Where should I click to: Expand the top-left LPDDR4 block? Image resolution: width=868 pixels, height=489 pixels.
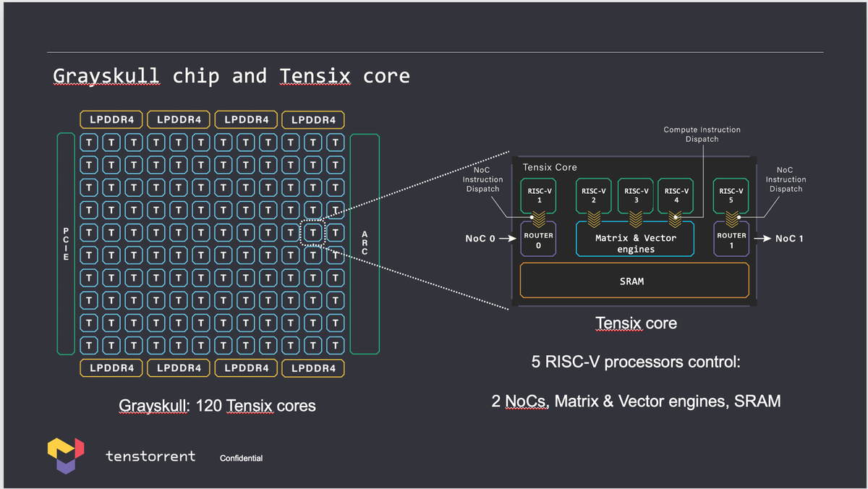point(111,119)
